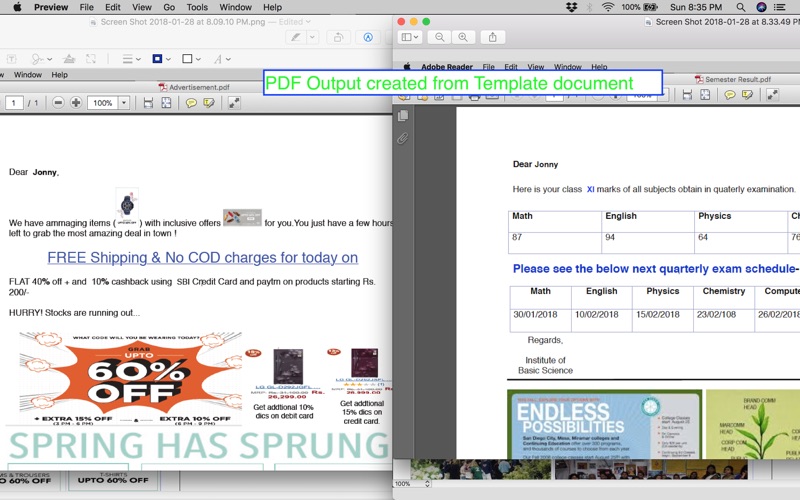
Task: Open the Sign signature tool
Action: coord(37,59)
